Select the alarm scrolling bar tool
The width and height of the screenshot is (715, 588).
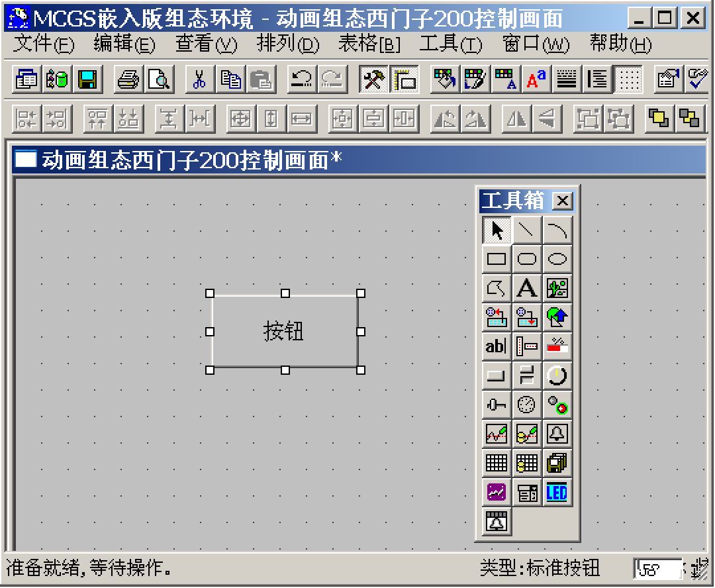(x=497, y=522)
